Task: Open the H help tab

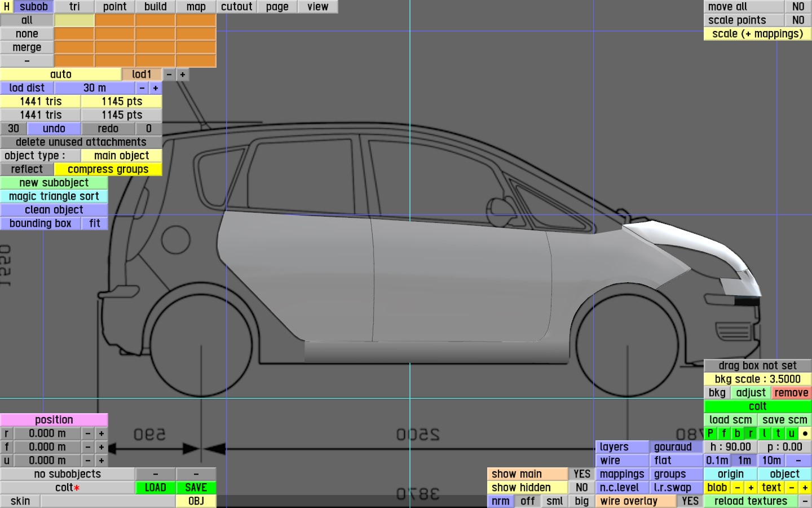Action: (x=7, y=7)
